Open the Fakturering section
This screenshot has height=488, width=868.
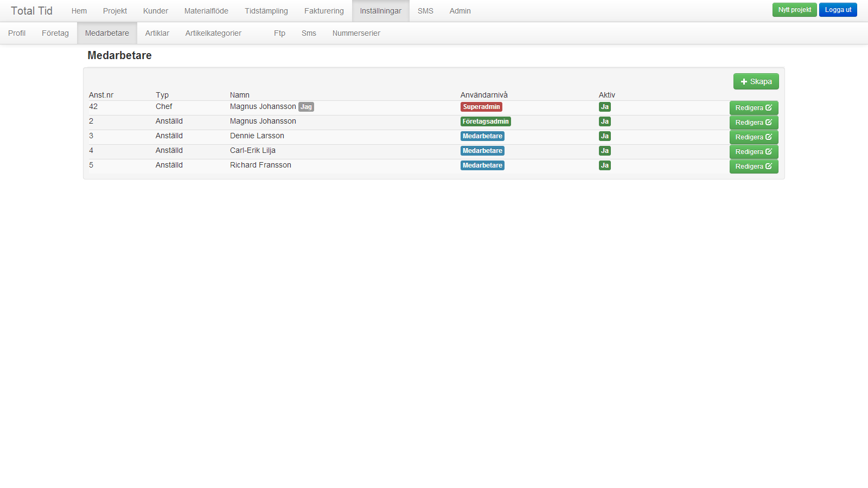(324, 11)
